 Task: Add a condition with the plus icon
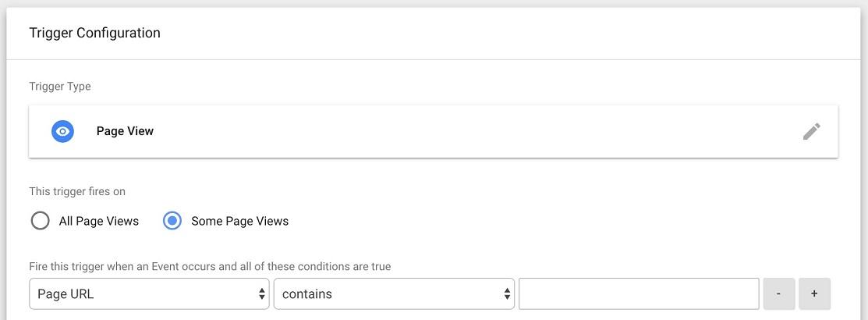coord(814,294)
